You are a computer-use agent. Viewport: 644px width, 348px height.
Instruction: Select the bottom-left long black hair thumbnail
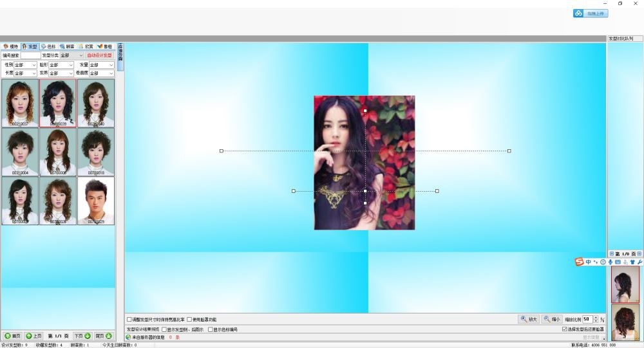[x=20, y=201]
